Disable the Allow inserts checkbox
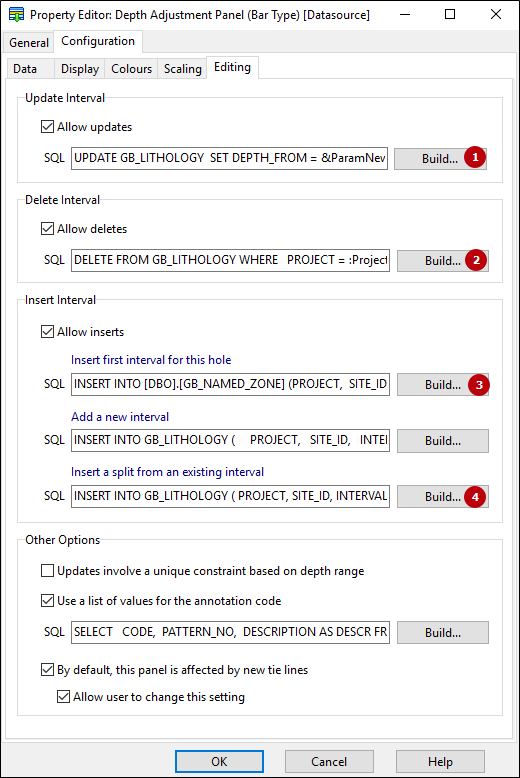Screen dimensions: 520x778 pos(48,331)
